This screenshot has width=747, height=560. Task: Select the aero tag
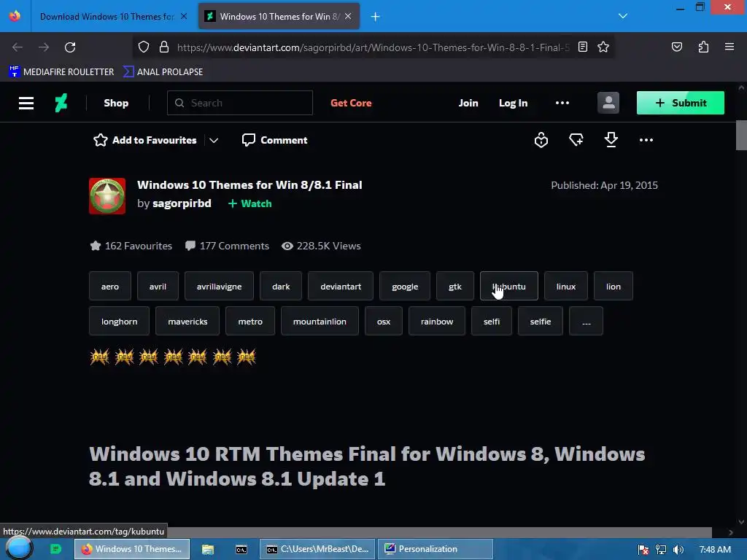(110, 286)
